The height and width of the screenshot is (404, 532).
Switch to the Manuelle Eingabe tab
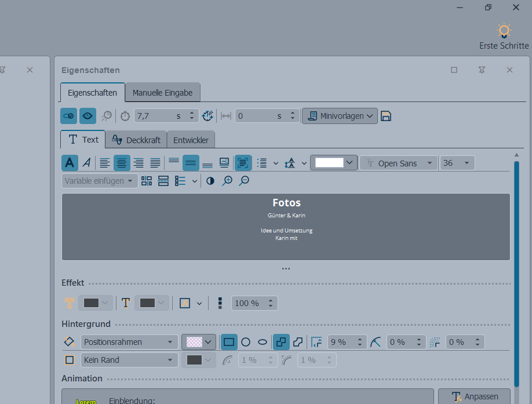point(162,93)
